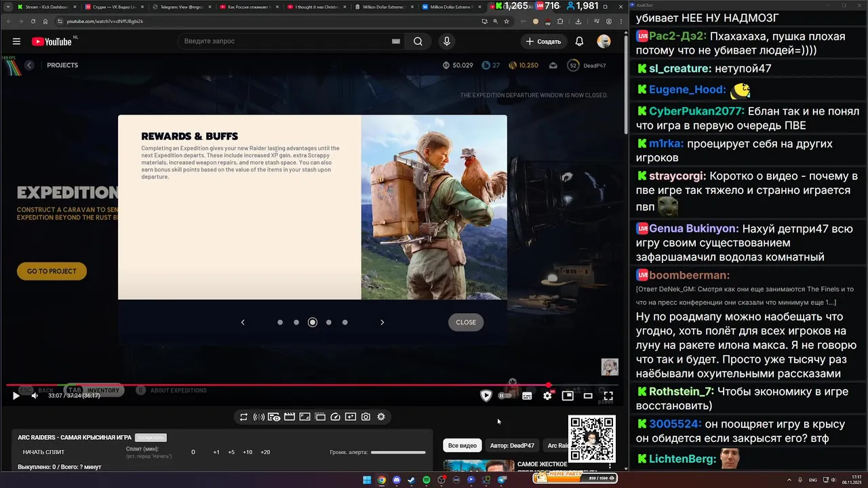Toggle theater mode in the player
Viewport: 868px width, 488px height.
[x=588, y=396]
